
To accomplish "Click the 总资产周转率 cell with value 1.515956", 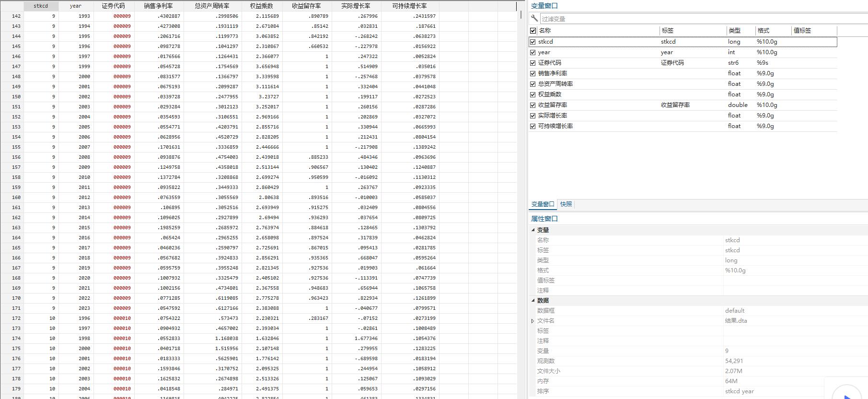I will [x=212, y=349].
